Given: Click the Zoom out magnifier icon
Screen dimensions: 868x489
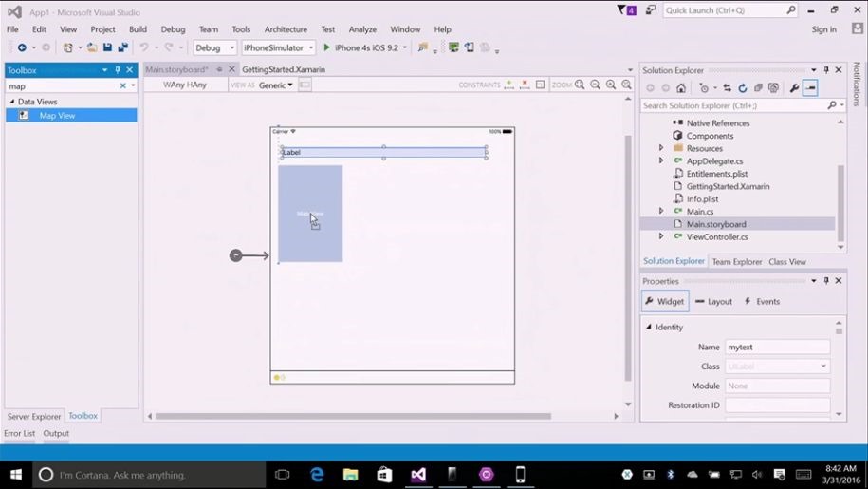Looking at the screenshot, I should point(595,85).
